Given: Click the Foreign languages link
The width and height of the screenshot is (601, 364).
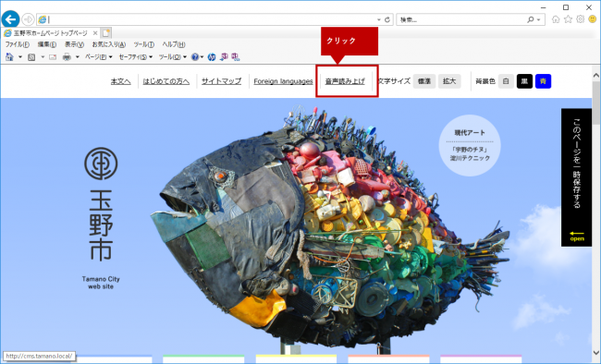Looking at the screenshot, I should [x=283, y=81].
